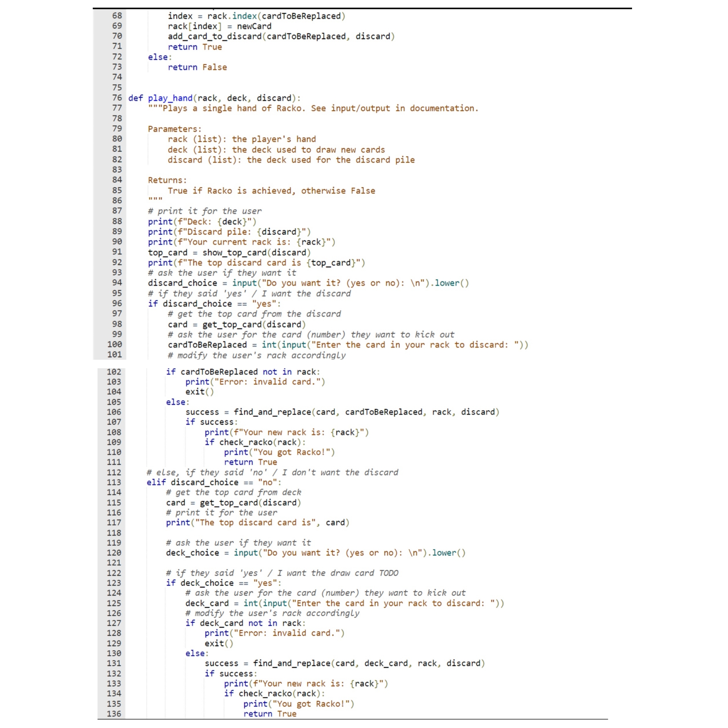Click the discard_choice input assignment line
This screenshot has width=728, height=728.
308,283
